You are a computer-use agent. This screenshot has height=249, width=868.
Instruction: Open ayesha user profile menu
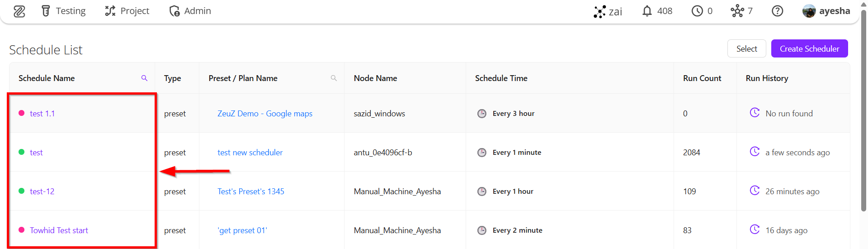[826, 11]
